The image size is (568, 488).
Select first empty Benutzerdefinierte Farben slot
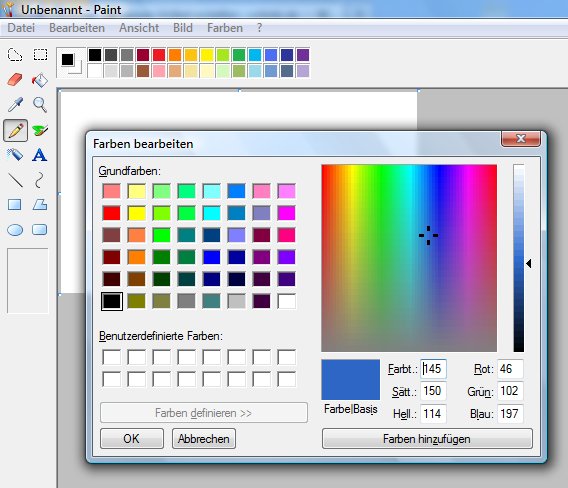click(x=112, y=357)
